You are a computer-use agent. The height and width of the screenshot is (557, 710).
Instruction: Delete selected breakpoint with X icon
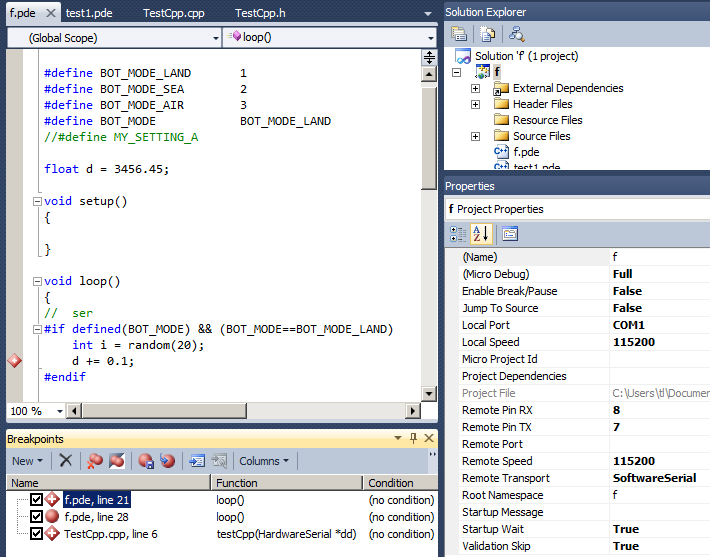tap(66, 461)
